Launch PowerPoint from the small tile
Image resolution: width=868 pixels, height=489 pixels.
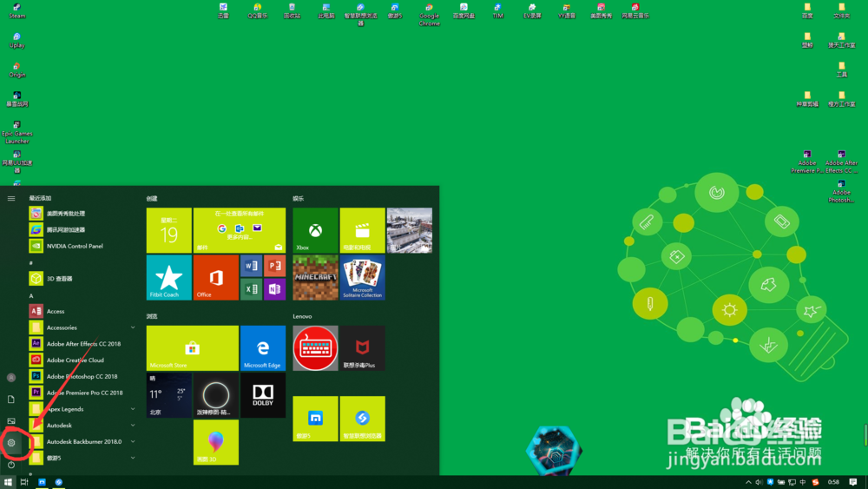pos(274,266)
